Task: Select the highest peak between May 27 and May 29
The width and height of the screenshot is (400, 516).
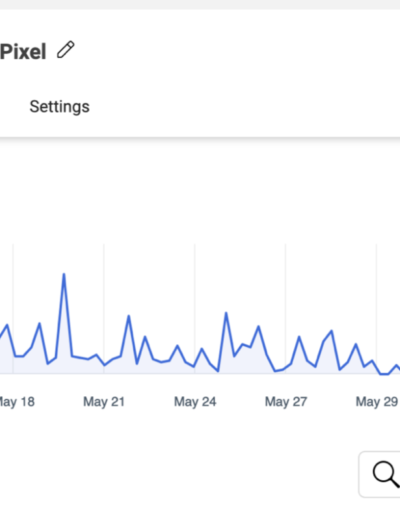Action: point(331,330)
